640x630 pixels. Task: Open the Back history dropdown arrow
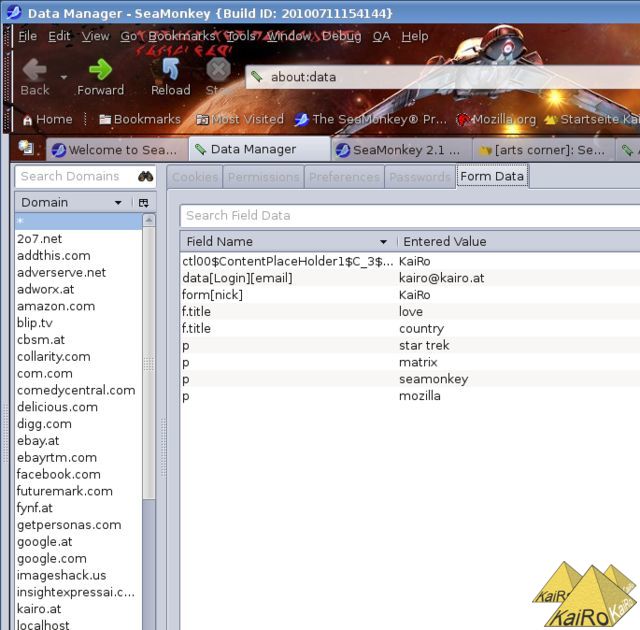coord(64,77)
